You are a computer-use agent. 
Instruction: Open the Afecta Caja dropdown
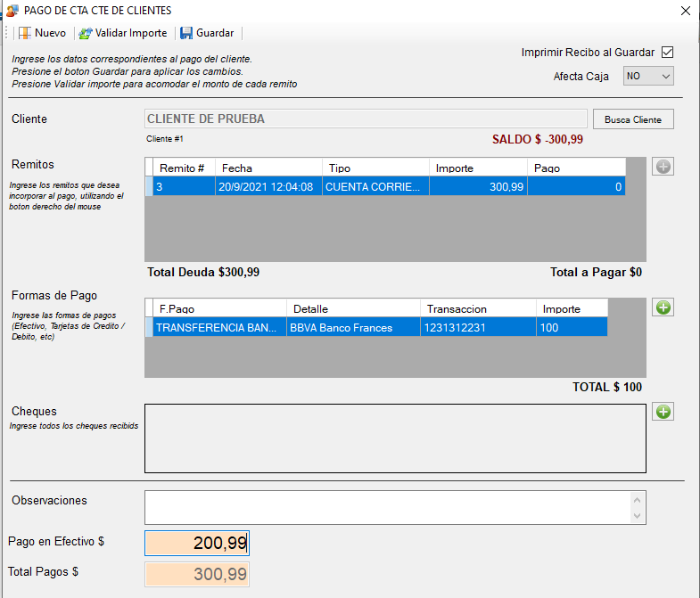click(x=648, y=77)
